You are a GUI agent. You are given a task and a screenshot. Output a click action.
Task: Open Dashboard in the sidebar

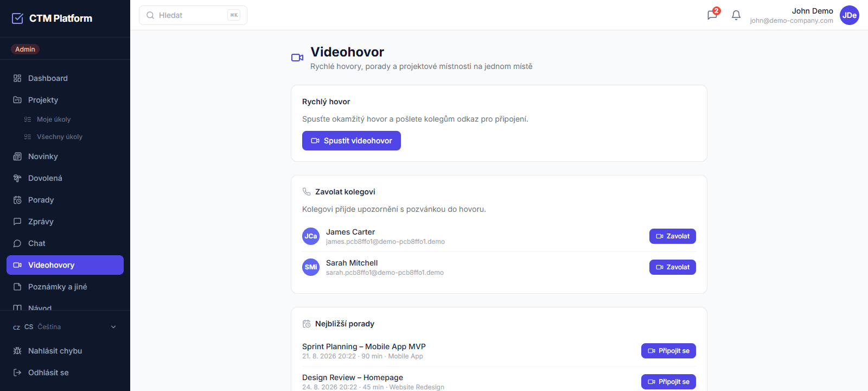[x=65, y=78]
